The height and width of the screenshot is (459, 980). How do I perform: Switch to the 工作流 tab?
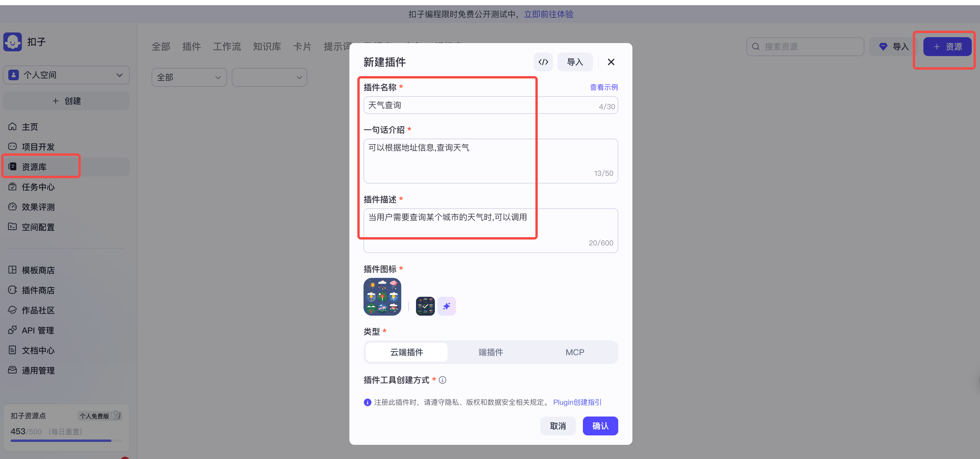227,46
